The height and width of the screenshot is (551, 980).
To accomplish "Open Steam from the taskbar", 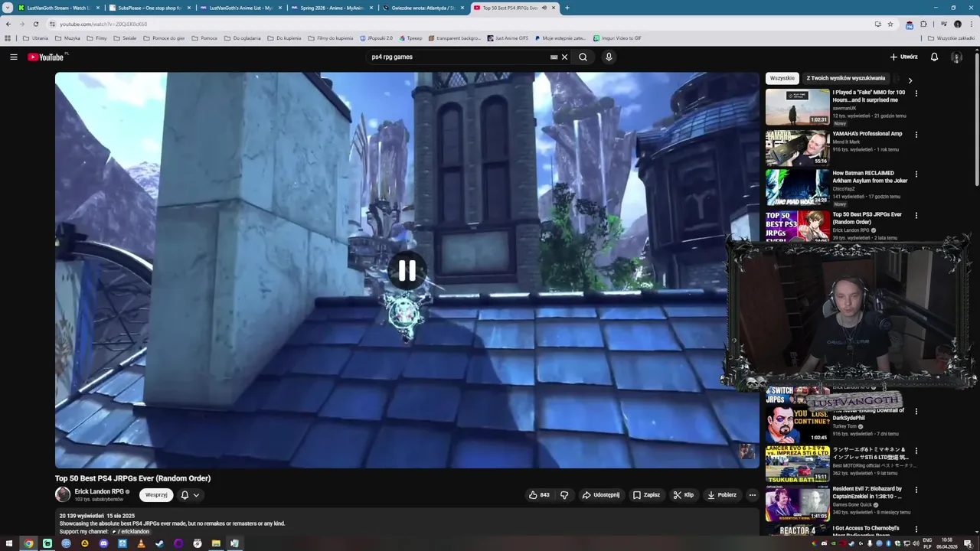I will coord(159,543).
